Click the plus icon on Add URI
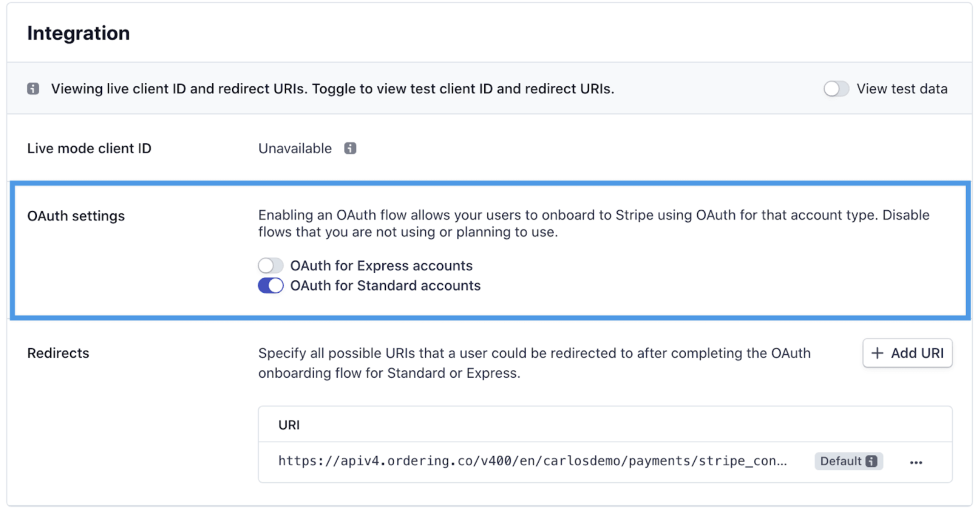This screenshot has width=980, height=513. click(x=878, y=353)
